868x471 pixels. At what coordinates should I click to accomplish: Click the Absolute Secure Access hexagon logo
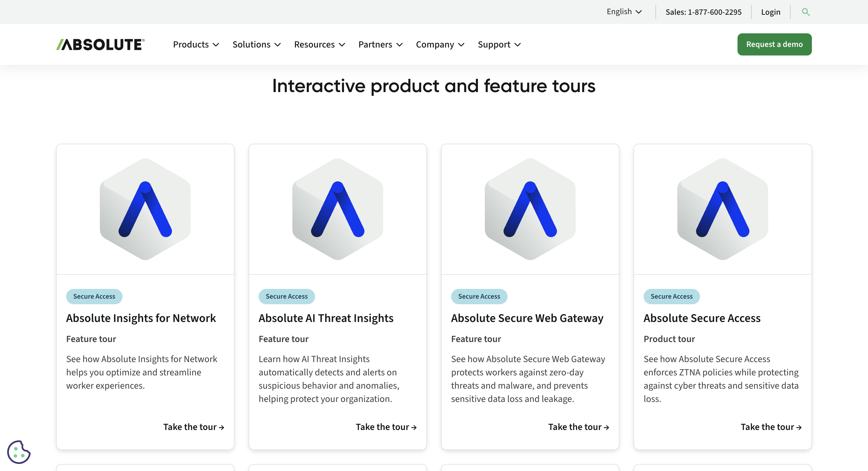pos(722,210)
